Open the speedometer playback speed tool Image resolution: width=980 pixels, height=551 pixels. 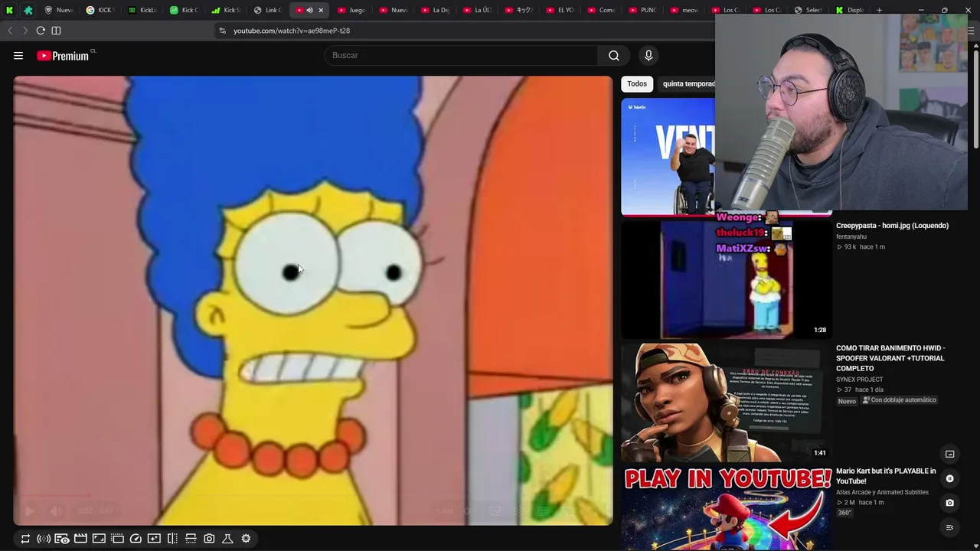pos(136,539)
